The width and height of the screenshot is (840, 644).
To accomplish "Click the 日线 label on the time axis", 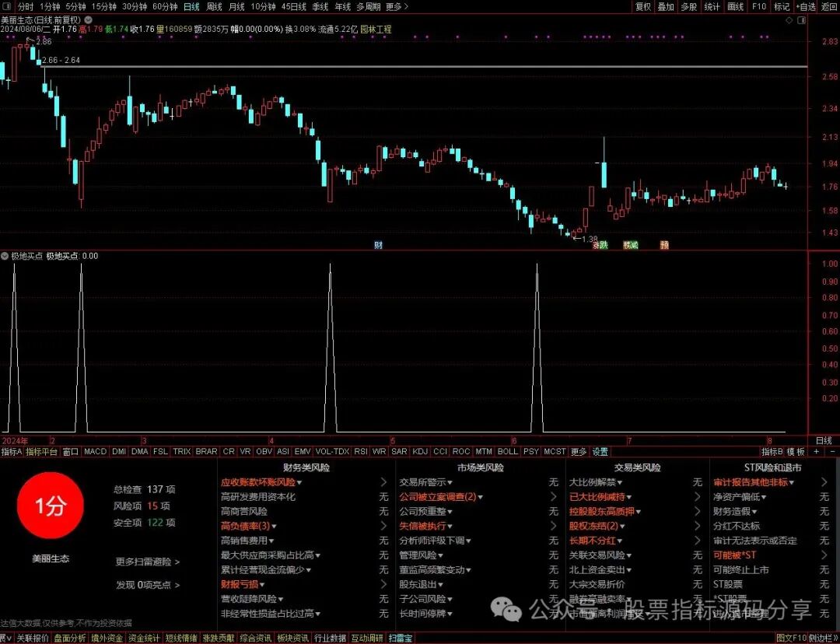I will click(824, 440).
